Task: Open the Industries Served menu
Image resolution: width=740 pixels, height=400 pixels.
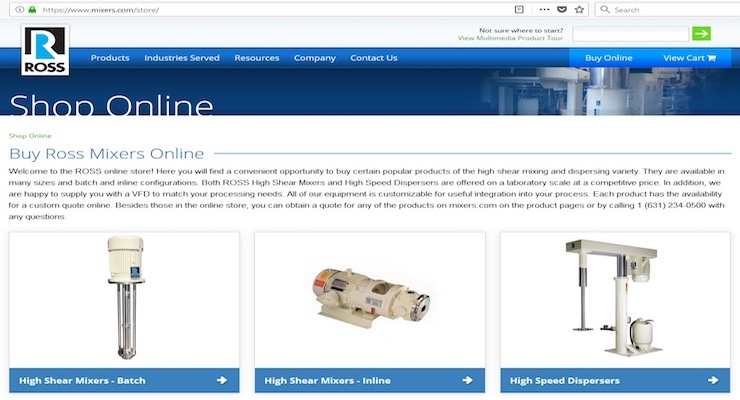Action: [x=182, y=58]
